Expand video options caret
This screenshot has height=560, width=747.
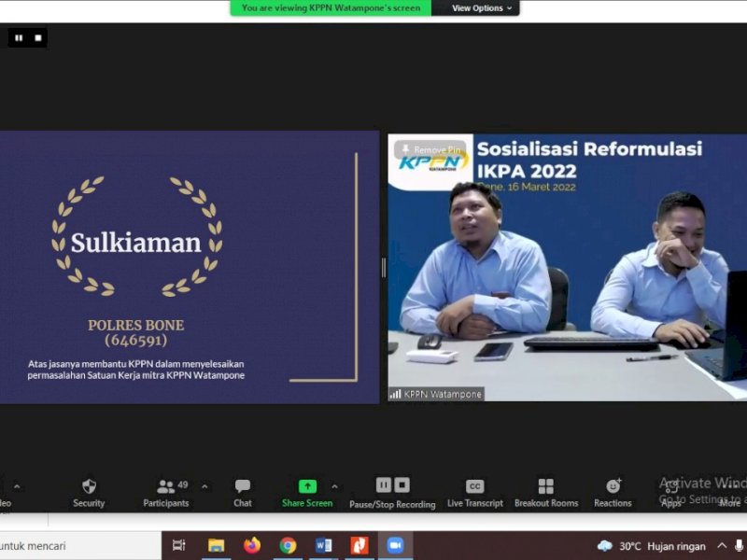[x=17, y=486]
